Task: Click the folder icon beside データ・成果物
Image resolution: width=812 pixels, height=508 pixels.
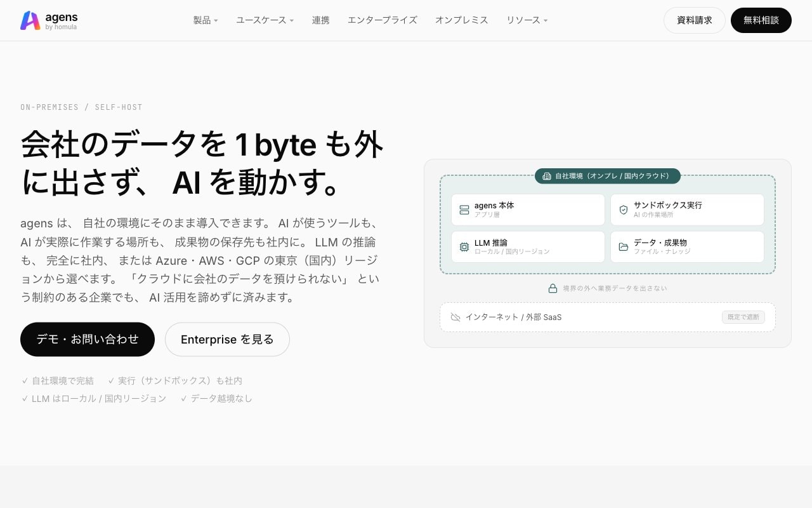Action: click(x=624, y=247)
